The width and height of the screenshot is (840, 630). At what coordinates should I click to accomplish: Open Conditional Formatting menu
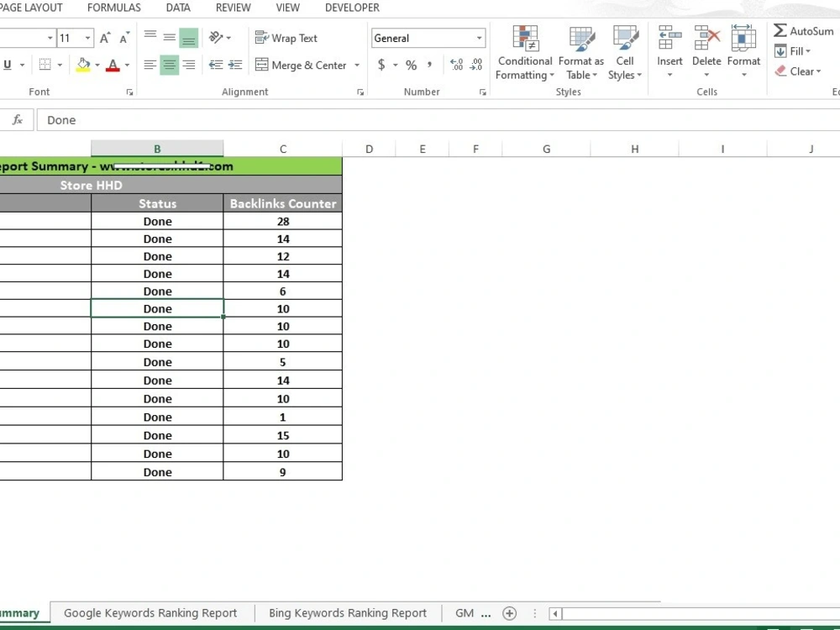(x=524, y=52)
